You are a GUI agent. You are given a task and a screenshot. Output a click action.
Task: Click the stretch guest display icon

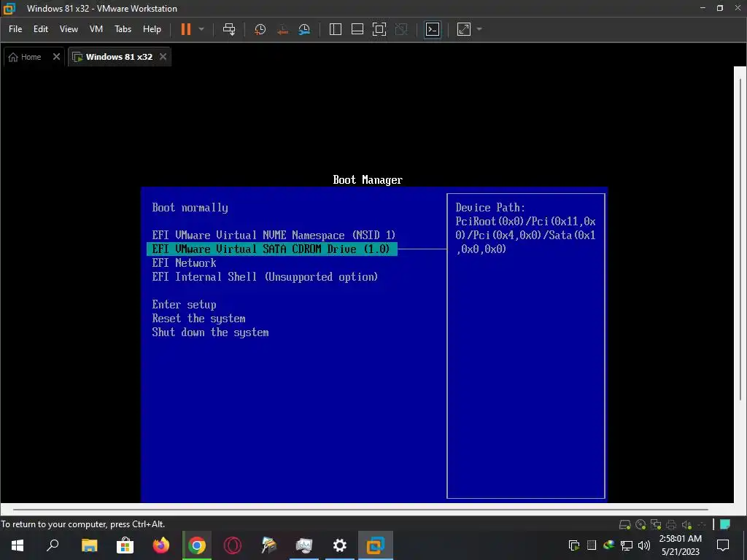point(464,29)
